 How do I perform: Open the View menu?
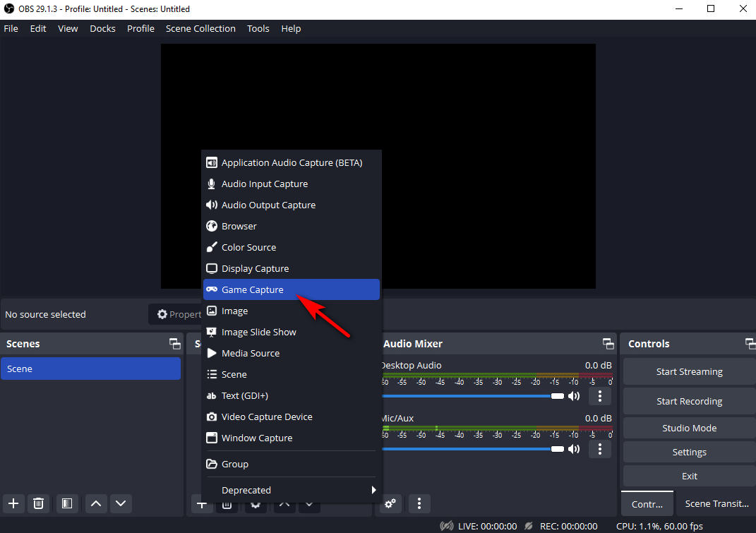point(68,28)
